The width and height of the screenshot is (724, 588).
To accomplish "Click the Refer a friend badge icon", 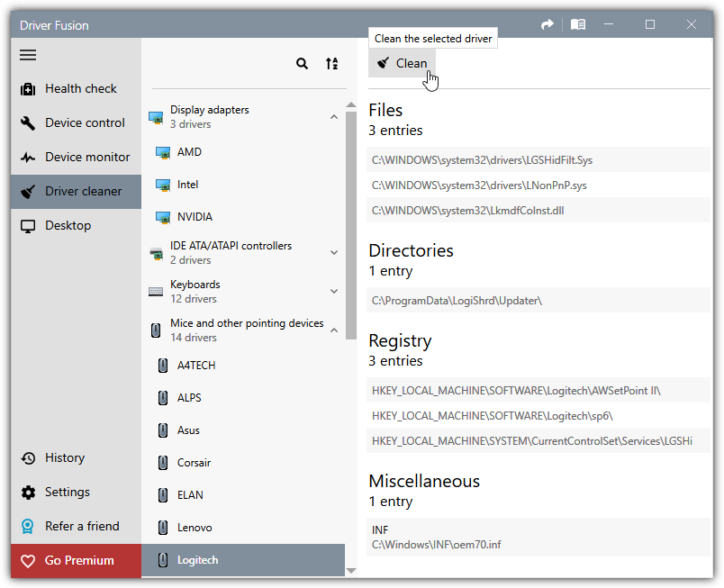I will [x=28, y=527].
